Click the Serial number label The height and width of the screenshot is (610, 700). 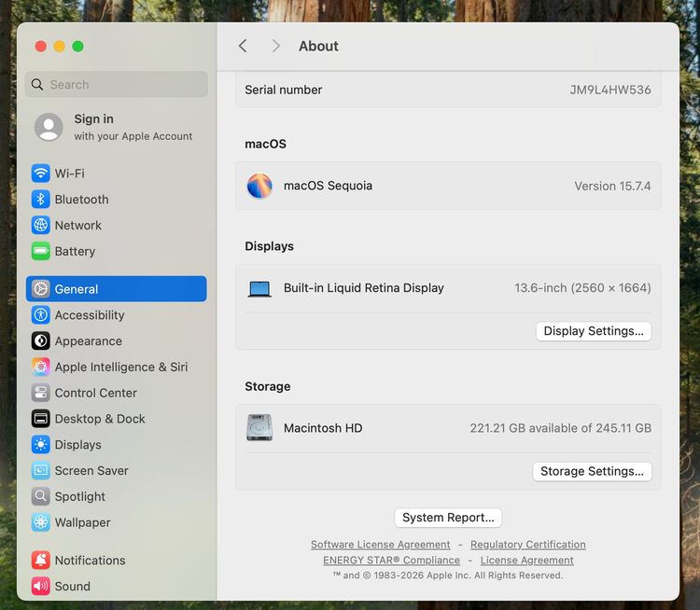click(x=284, y=90)
